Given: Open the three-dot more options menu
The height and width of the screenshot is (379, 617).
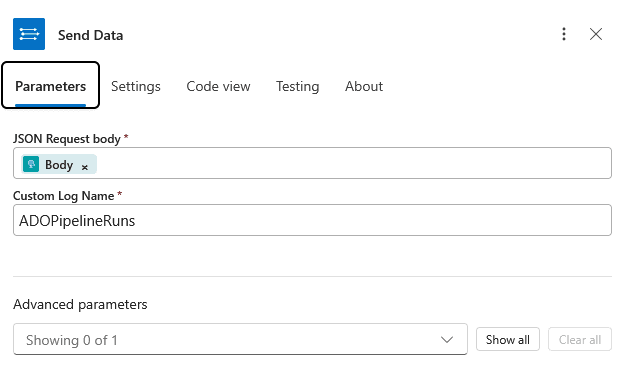Looking at the screenshot, I should click(564, 34).
